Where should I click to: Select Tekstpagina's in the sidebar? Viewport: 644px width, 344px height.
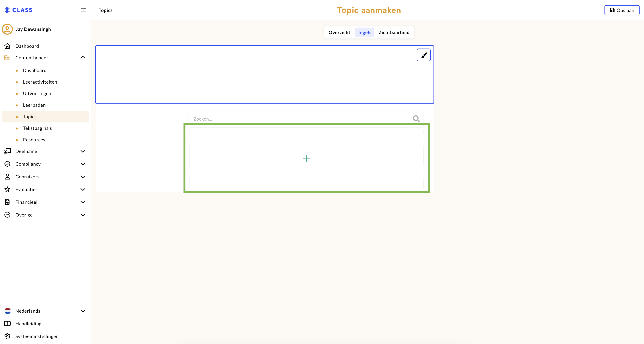37,128
